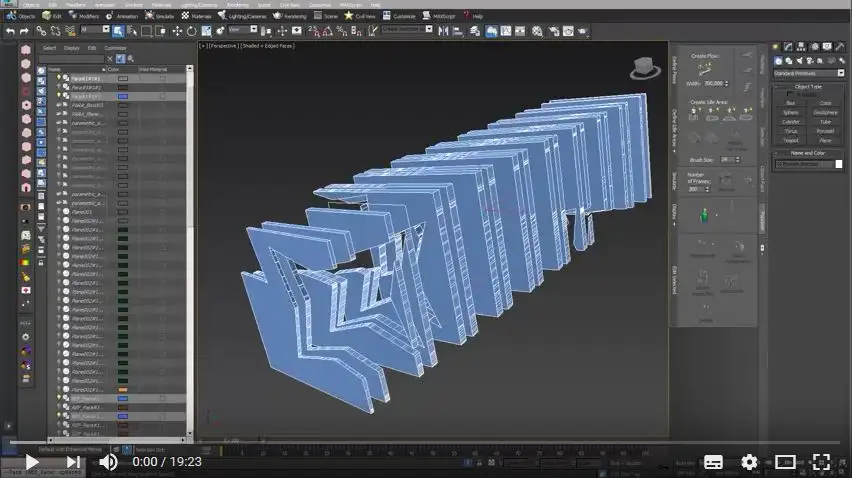Open the Modify tab in command panel

pos(788,47)
